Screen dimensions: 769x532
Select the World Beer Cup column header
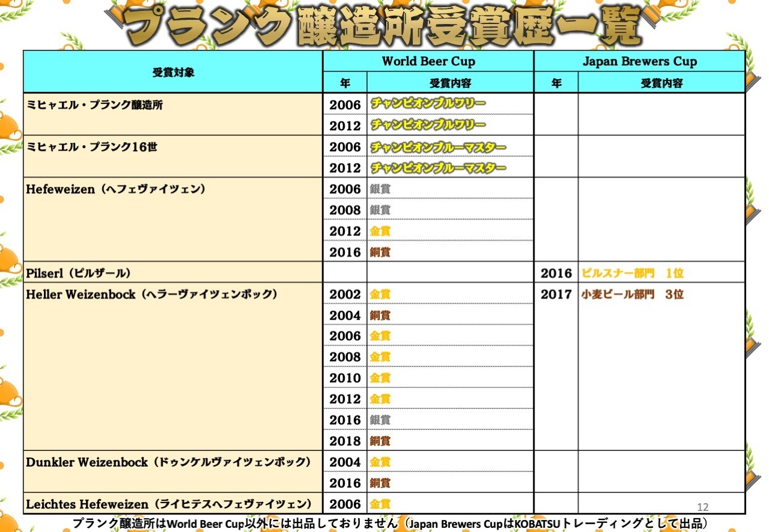(428, 61)
